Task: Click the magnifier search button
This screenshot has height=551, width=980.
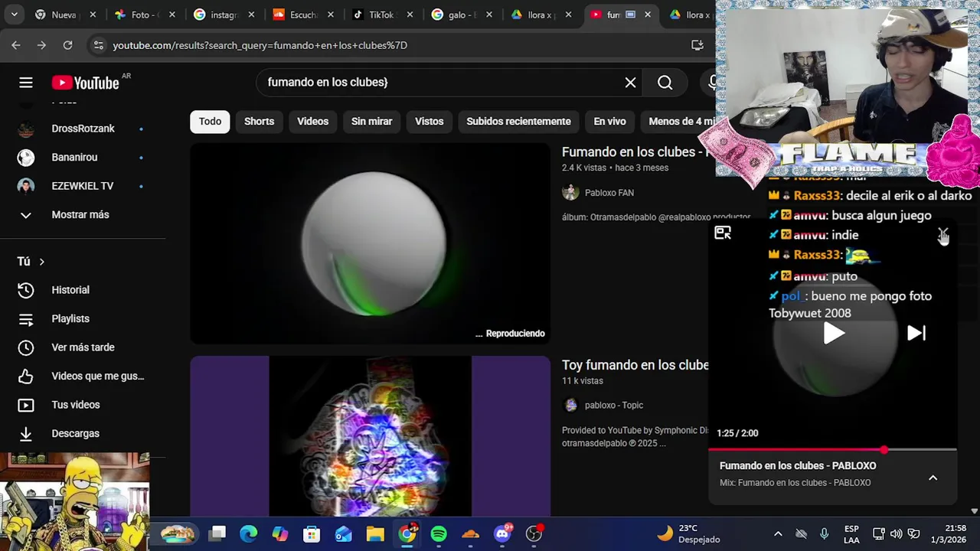Action: pos(665,83)
